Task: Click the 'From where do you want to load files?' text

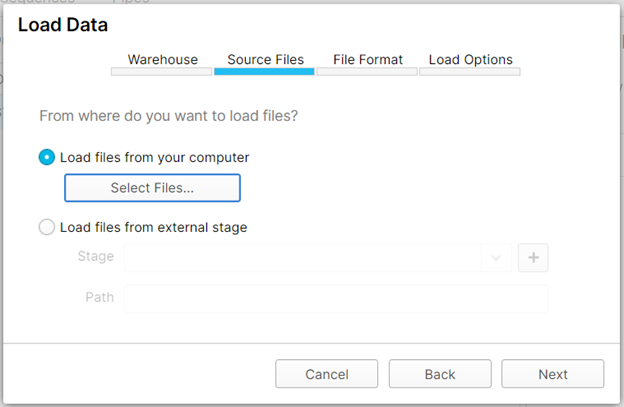Action: (168, 116)
